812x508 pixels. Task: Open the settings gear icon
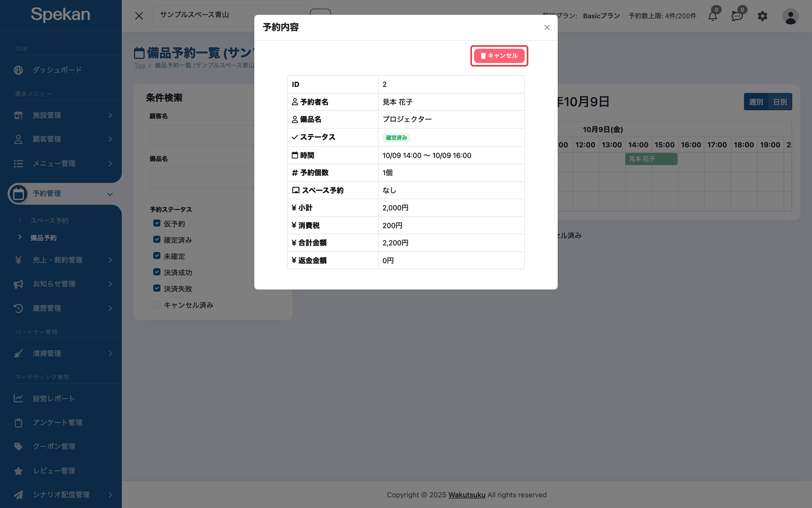[x=762, y=16]
